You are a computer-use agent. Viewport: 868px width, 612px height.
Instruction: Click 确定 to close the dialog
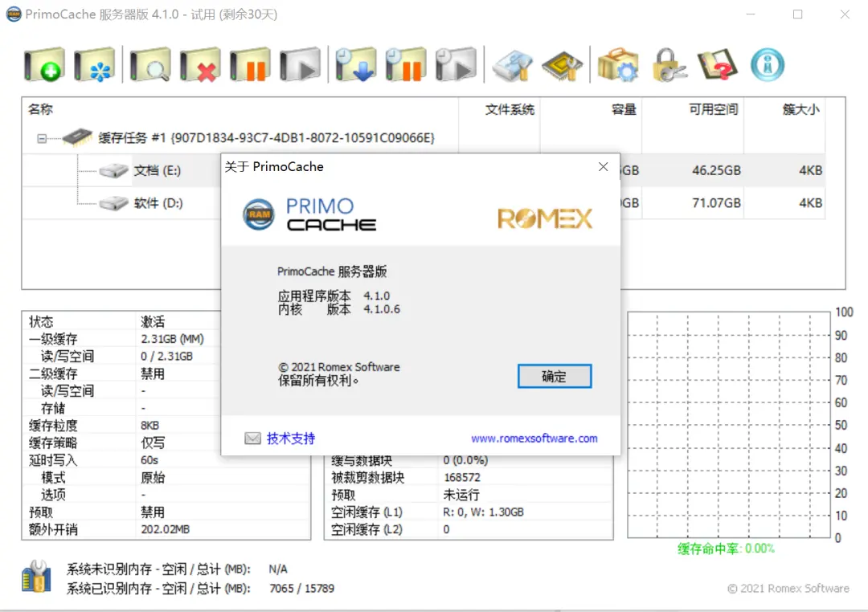pos(555,376)
